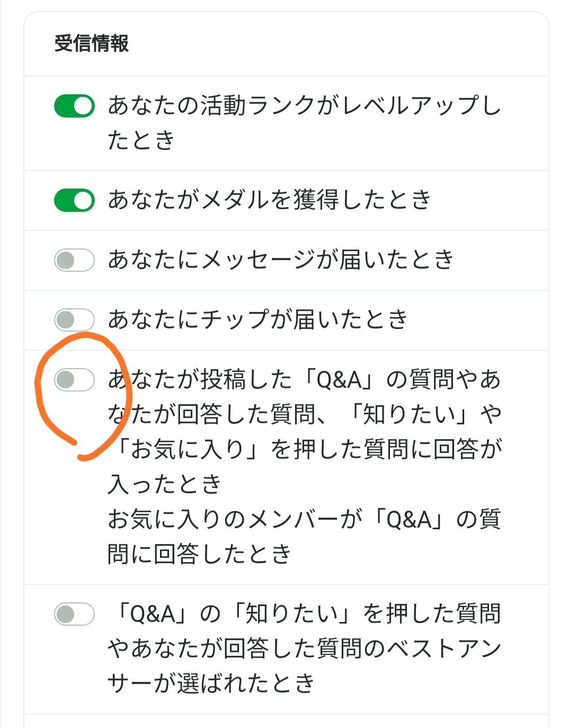
Task: Click the line やあなたが回答した質問のベストアン
Action: click(x=304, y=649)
